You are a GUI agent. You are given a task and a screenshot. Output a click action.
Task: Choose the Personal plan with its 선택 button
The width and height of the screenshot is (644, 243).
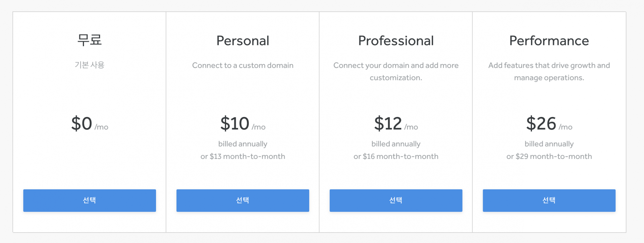tap(243, 200)
